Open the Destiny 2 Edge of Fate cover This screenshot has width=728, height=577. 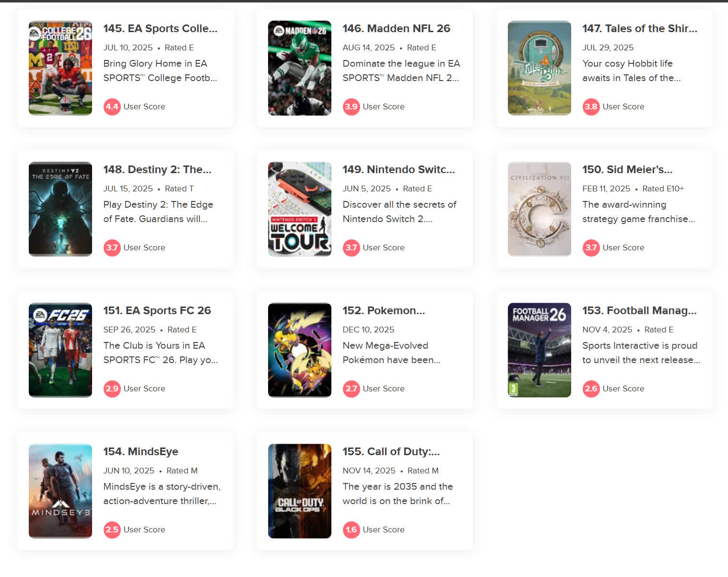(x=60, y=209)
